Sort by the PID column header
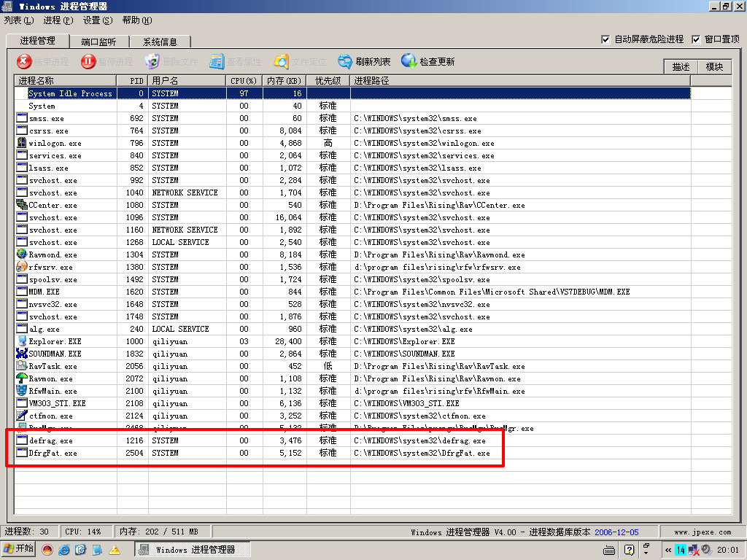Screen dimensions: 747x560 point(133,80)
